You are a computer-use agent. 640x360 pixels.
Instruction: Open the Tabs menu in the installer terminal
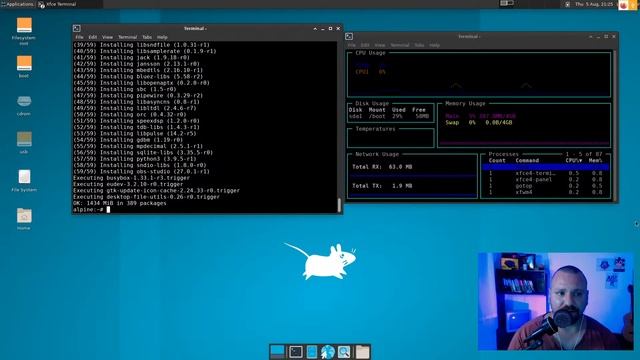tap(147, 37)
